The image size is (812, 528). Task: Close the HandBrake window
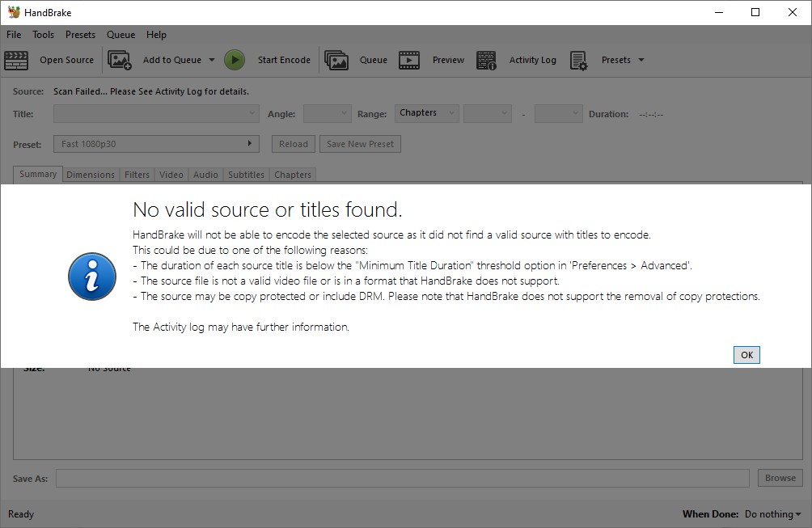click(793, 12)
